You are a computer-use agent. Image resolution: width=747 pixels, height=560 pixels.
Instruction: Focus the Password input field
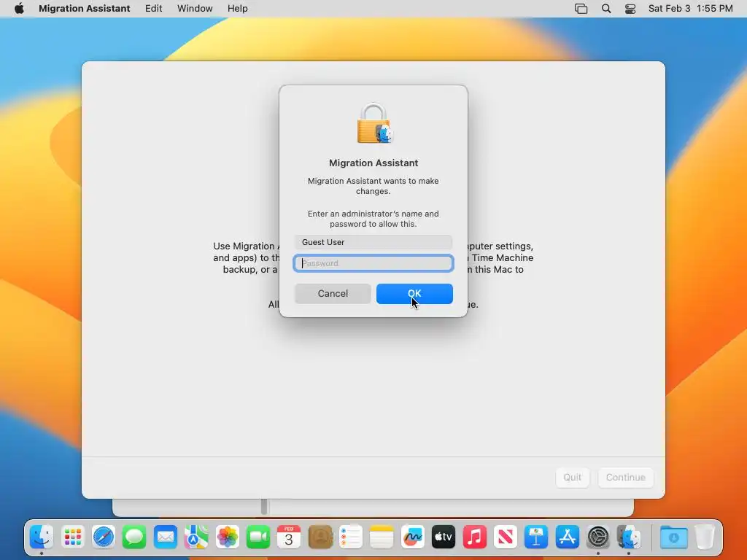[x=373, y=263]
